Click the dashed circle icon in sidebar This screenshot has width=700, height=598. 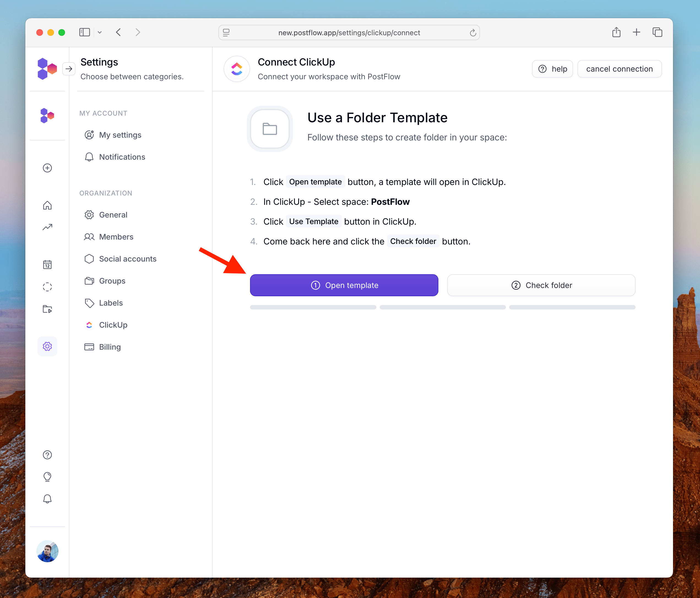47,287
